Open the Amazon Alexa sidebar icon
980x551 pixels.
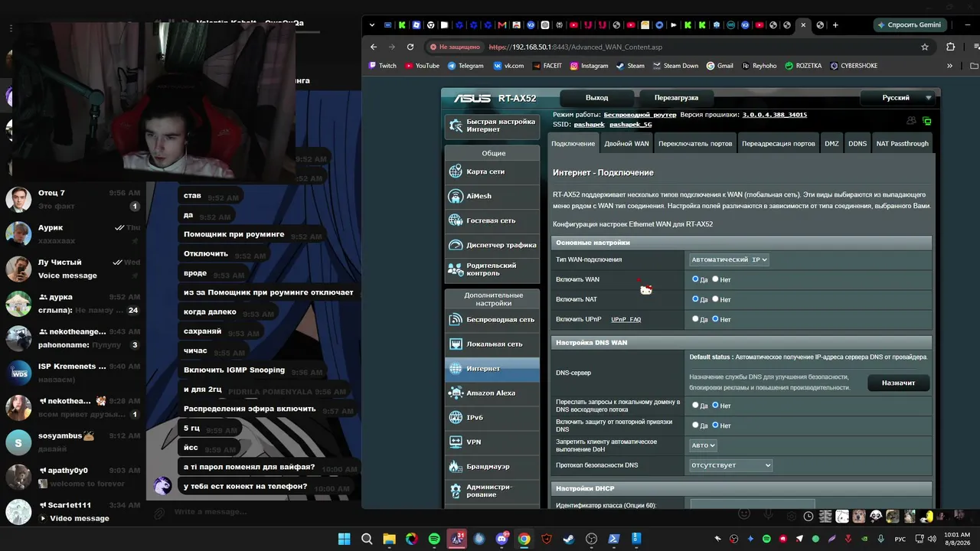coord(456,393)
